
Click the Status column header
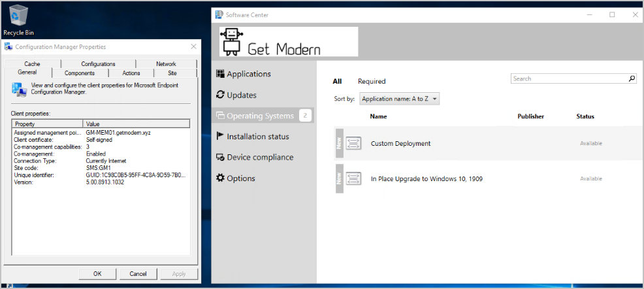pyautogui.click(x=585, y=116)
